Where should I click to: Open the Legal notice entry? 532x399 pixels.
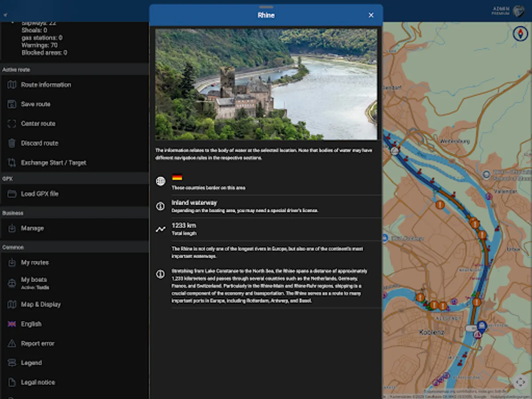(x=12, y=382)
